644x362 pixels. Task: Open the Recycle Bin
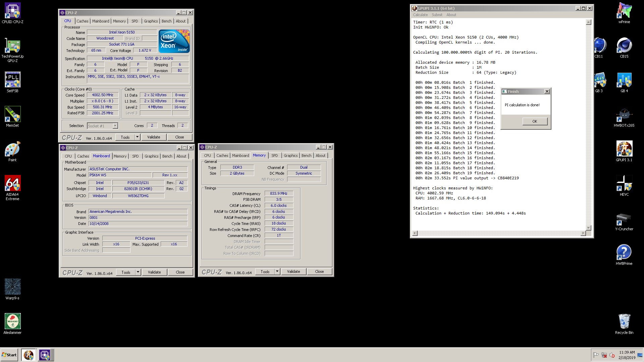point(624,323)
